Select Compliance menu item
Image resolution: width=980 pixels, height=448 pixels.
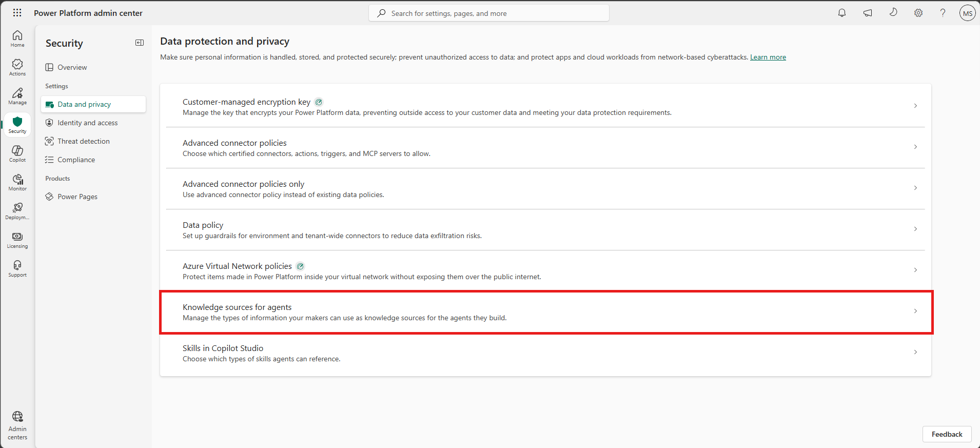point(93,160)
